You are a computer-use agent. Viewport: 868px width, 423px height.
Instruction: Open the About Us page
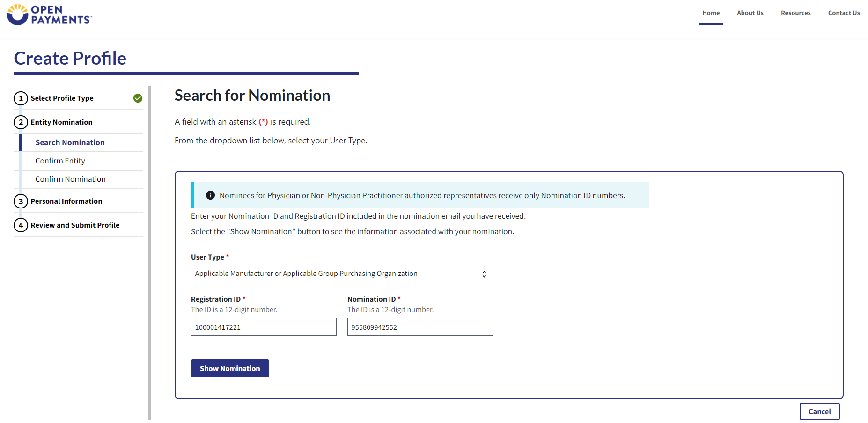point(750,13)
